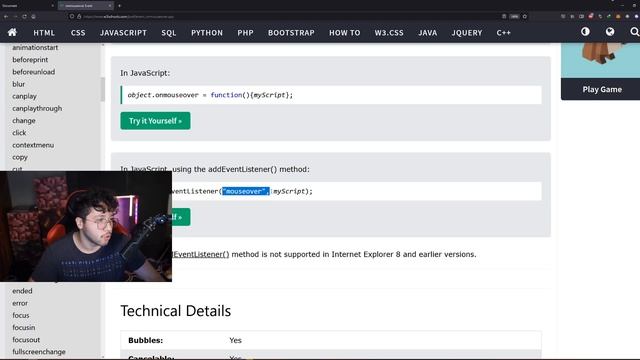
Task: Click the W3Schools home icon
Action: 12,32
